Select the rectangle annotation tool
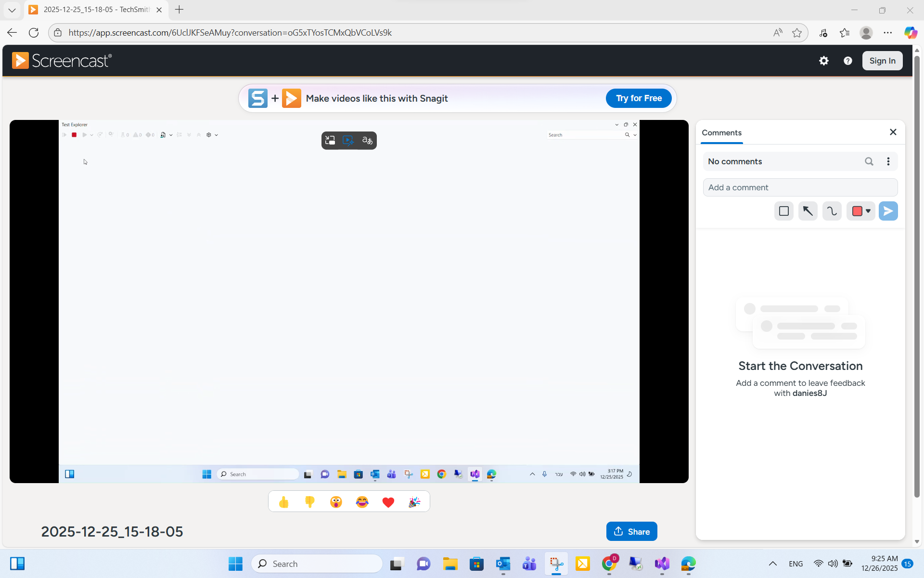The width and height of the screenshot is (924, 578). (783, 211)
